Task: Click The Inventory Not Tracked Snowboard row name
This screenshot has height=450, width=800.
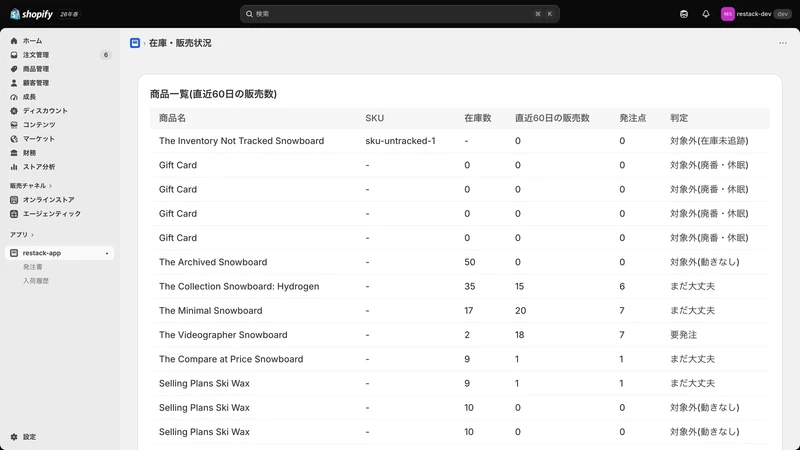Action: [241, 141]
